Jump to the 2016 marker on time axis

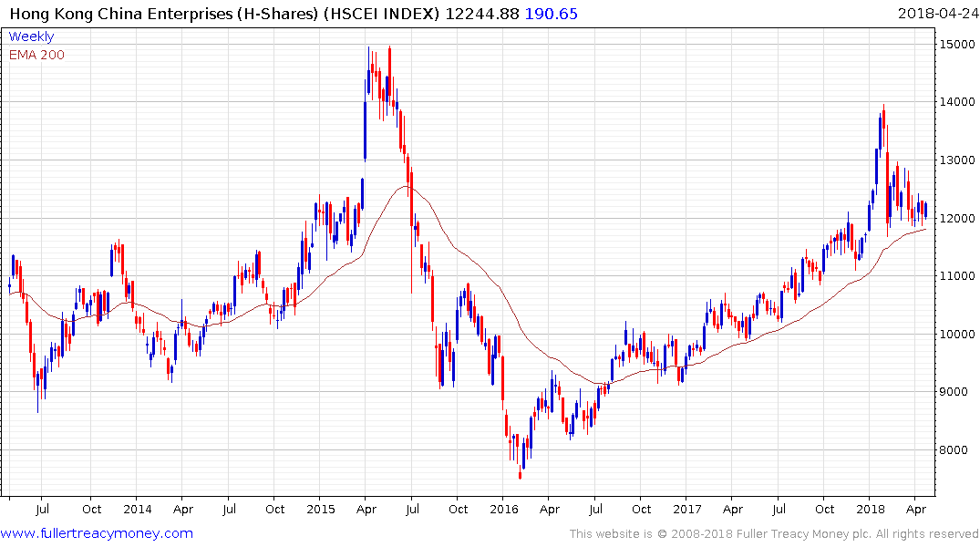coord(504,510)
